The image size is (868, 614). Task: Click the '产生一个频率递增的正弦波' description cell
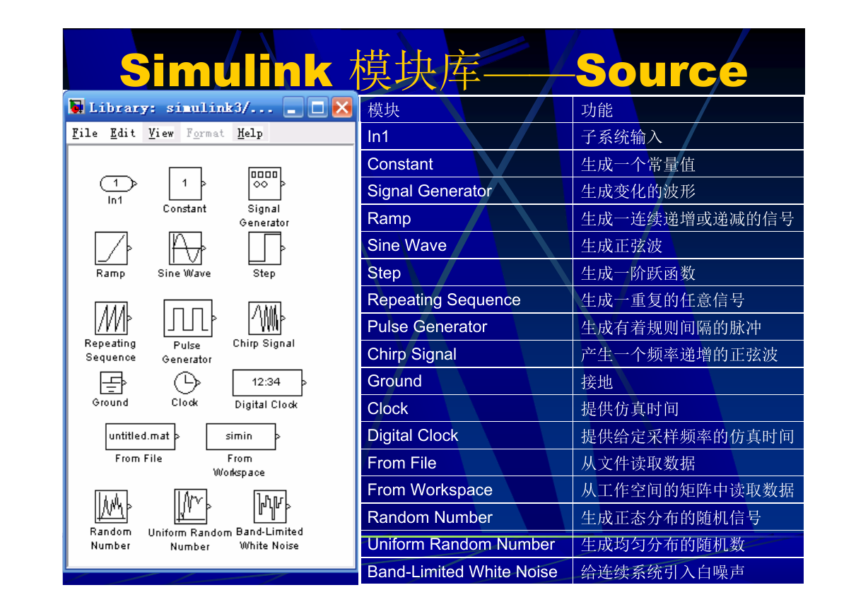pos(688,354)
